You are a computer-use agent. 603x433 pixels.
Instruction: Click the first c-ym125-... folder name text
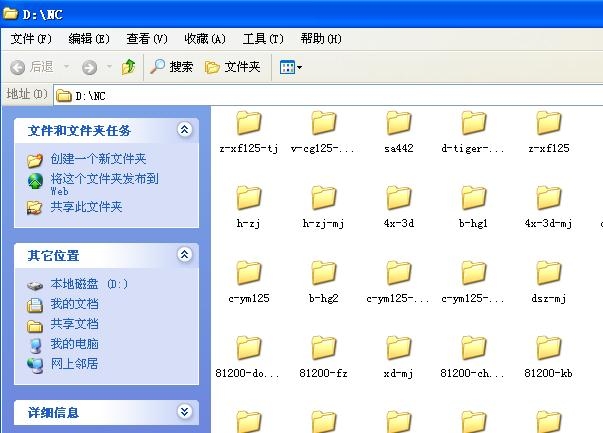coord(398,298)
